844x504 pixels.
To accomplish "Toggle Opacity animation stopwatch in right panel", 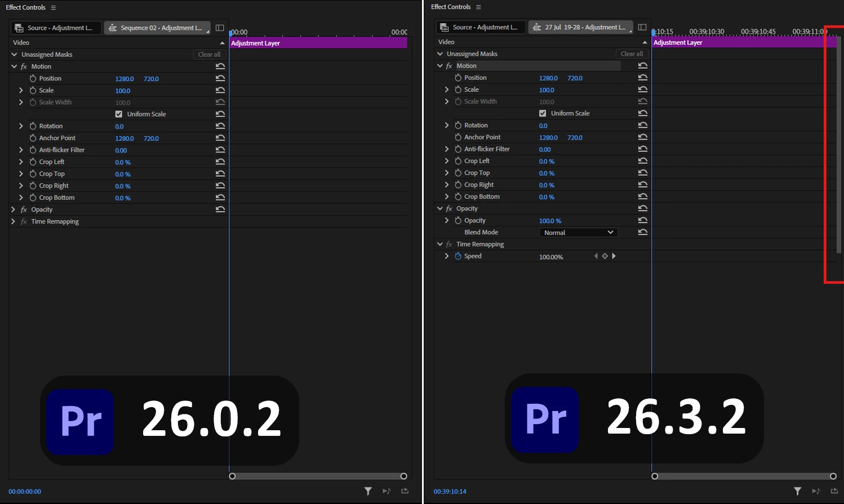I will tap(458, 220).
